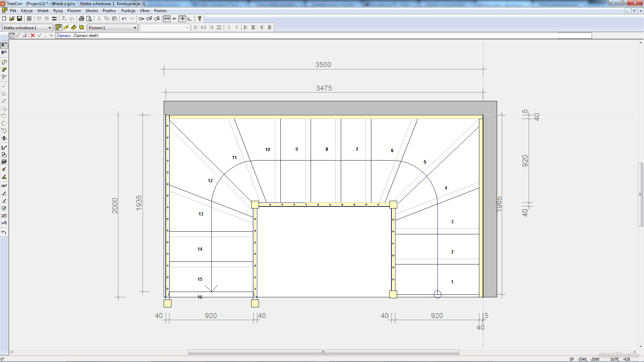
Task: Toggle the yellow stair plan view button
Action: (59, 27)
